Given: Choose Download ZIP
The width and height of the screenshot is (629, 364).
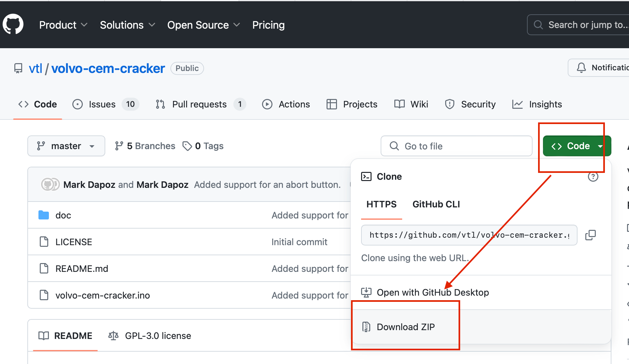Looking at the screenshot, I should (481, 327).
